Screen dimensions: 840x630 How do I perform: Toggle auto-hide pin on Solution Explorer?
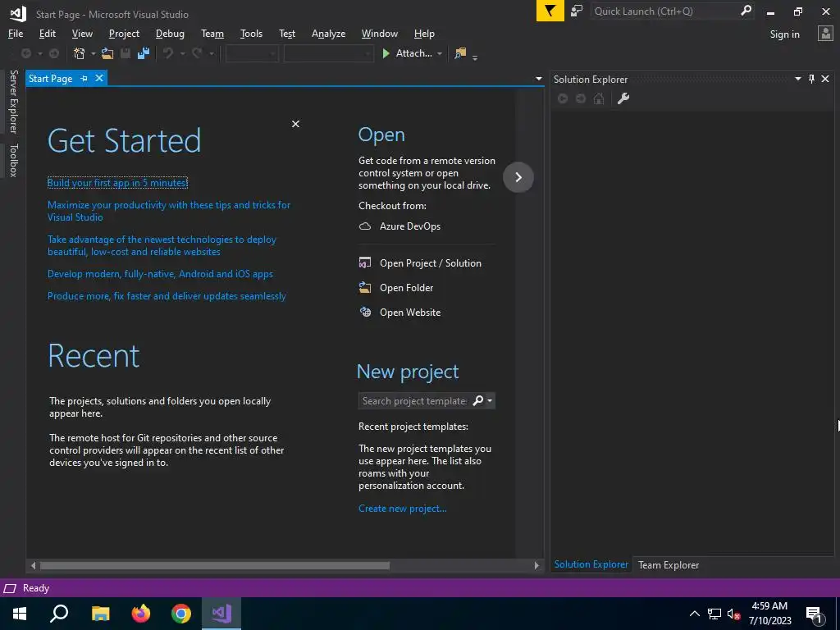[x=811, y=79]
